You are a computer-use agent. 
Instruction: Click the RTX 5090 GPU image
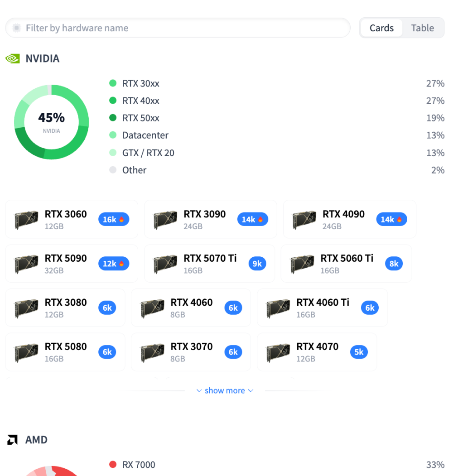point(26,264)
